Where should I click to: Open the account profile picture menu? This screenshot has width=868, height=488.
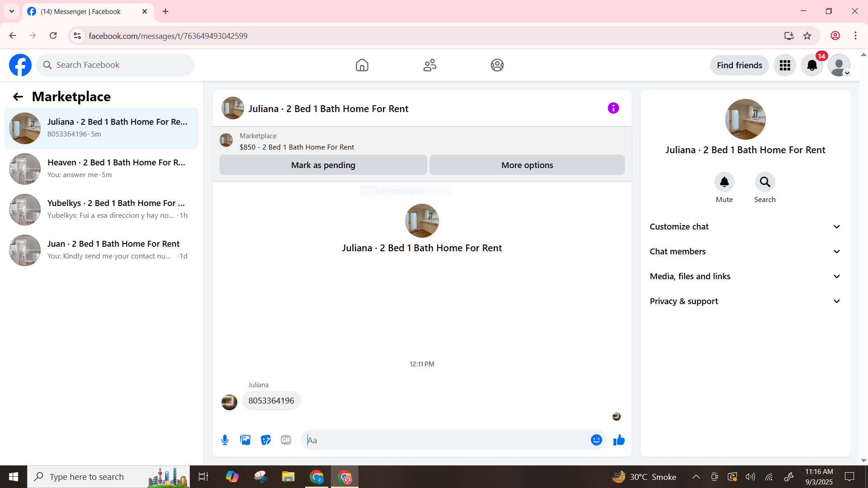(x=840, y=66)
